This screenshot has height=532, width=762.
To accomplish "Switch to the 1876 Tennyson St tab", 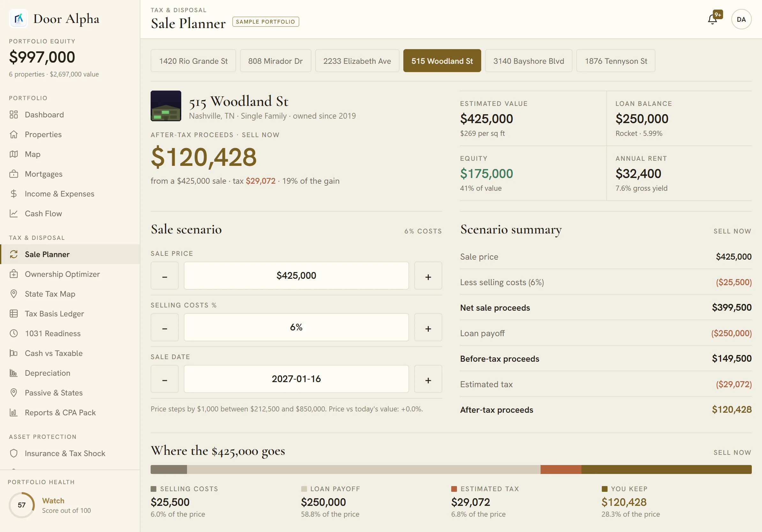I will click(616, 61).
